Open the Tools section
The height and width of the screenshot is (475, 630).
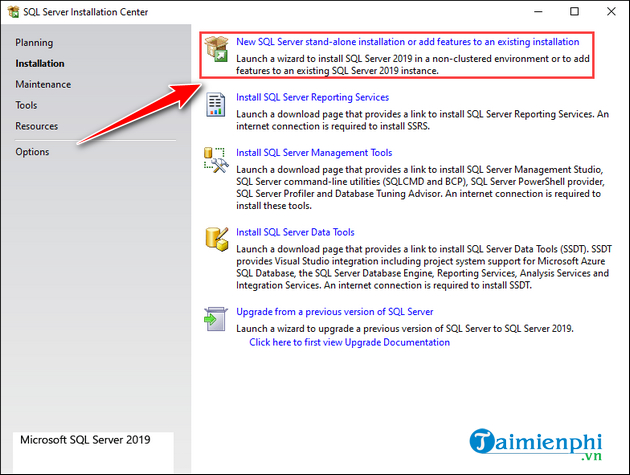tap(26, 105)
